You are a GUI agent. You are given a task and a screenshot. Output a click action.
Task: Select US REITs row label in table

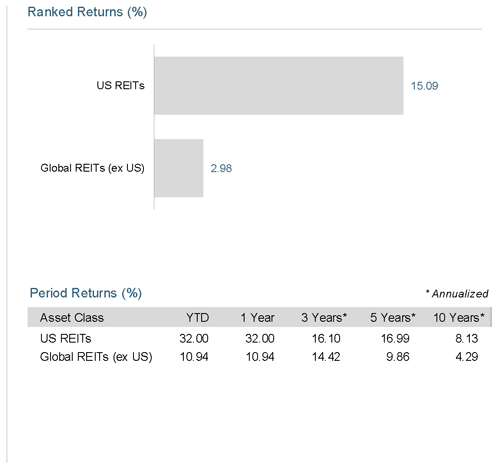click(65, 339)
